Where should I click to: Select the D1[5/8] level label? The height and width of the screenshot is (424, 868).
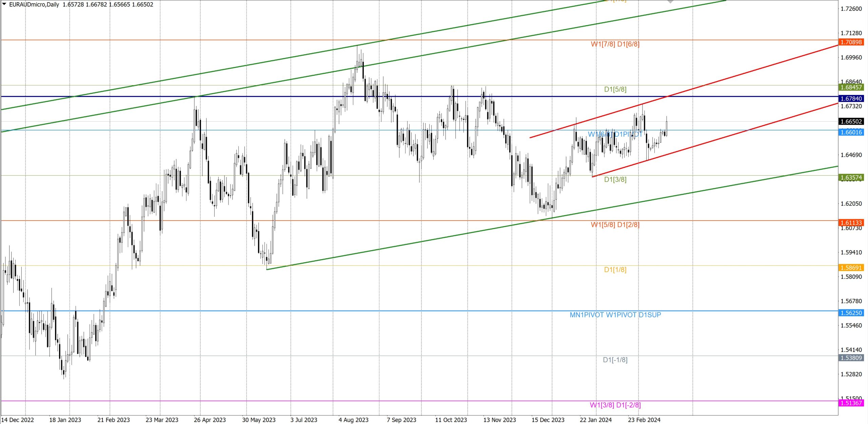[x=615, y=89]
